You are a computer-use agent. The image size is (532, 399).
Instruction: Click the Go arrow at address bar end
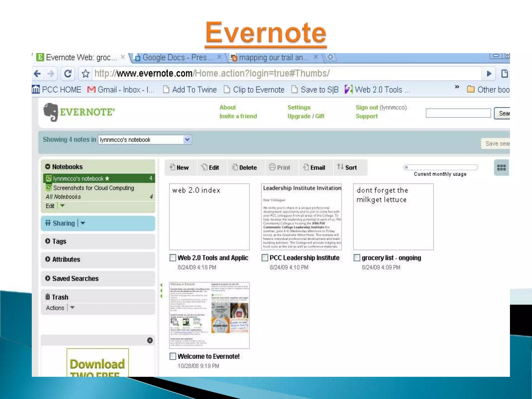489,74
